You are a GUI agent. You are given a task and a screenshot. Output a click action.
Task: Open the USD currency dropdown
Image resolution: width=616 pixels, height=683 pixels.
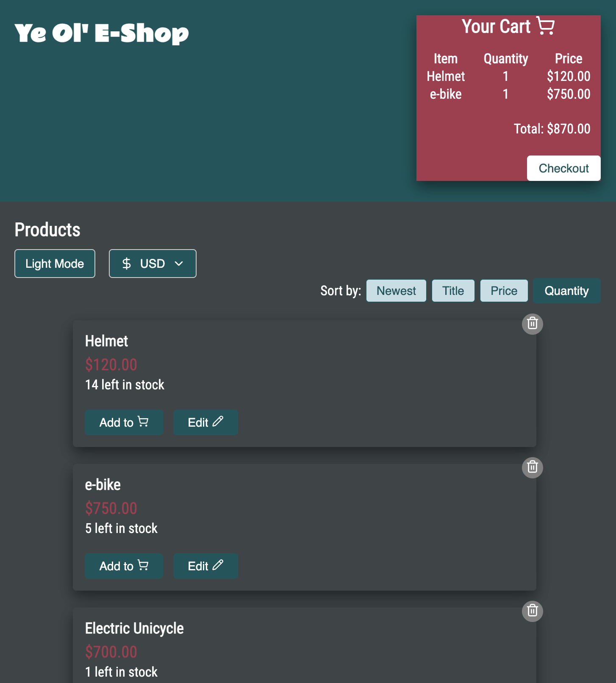click(x=153, y=264)
